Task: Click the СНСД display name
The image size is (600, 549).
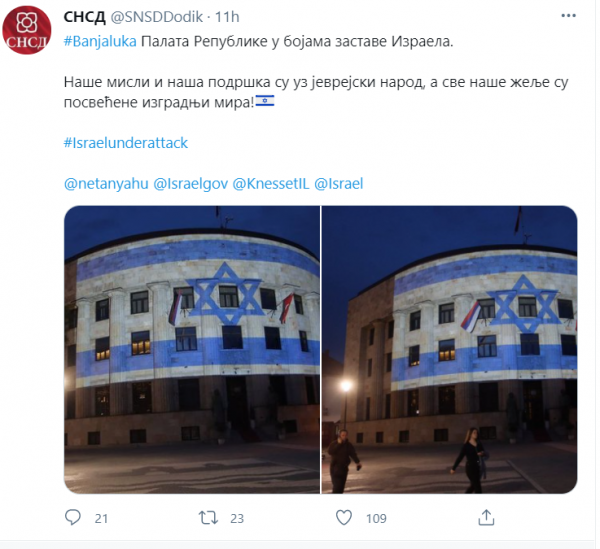Action: (x=84, y=17)
